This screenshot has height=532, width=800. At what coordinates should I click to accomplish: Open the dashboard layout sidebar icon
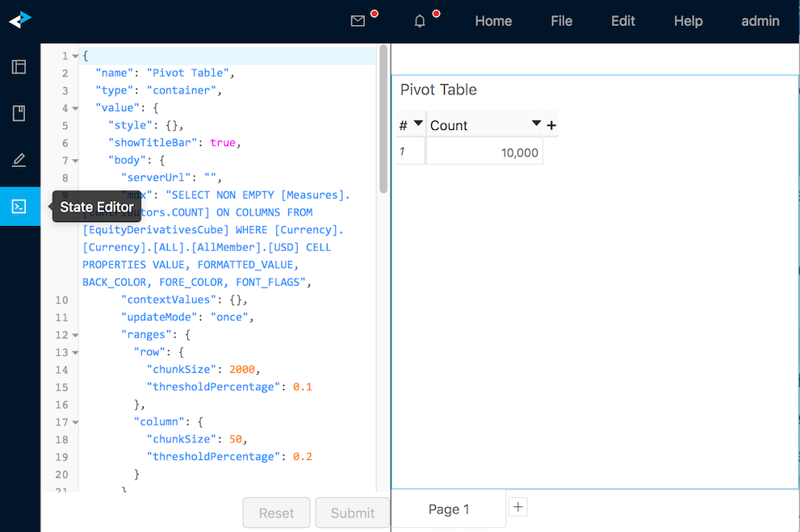coord(19,67)
